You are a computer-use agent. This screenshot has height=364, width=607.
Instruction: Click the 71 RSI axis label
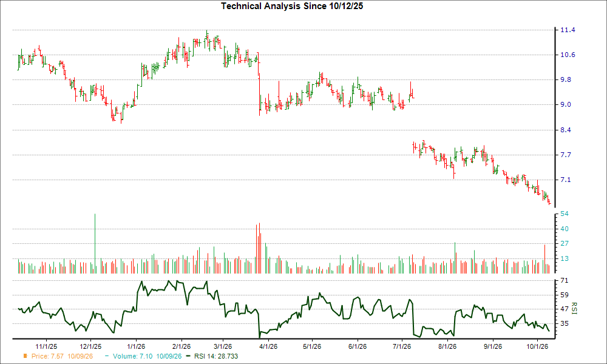pos(565,280)
